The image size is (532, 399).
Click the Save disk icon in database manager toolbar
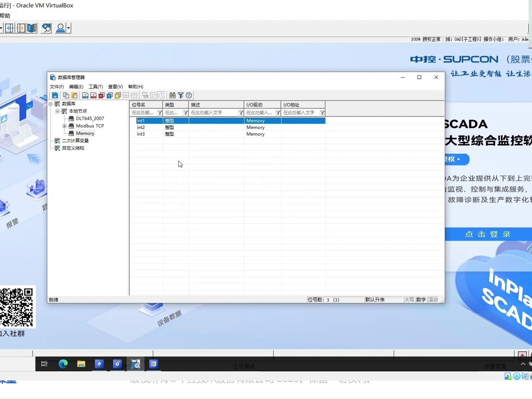tap(55, 95)
